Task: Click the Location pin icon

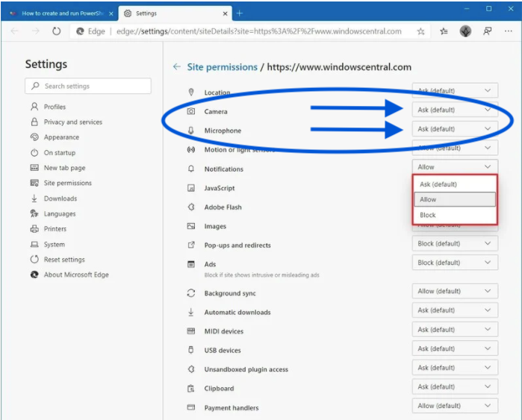Action: click(191, 92)
